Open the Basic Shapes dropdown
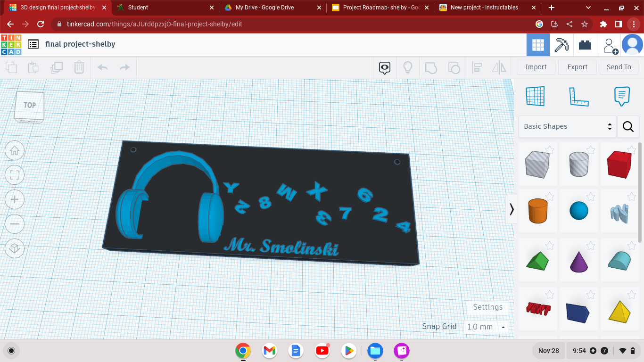 tap(566, 126)
